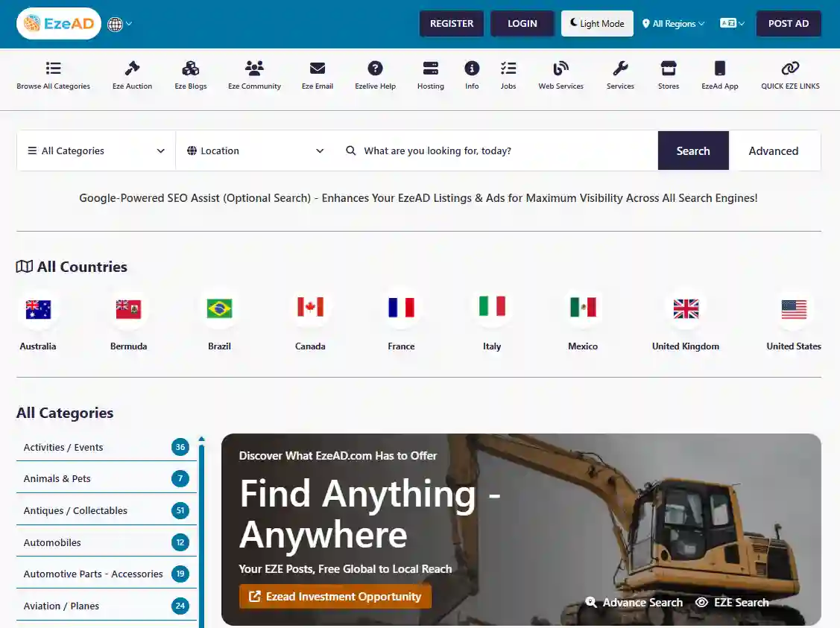Open Ezelive Help question mark icon
This screenshot has height=628, width=840.
375,69
